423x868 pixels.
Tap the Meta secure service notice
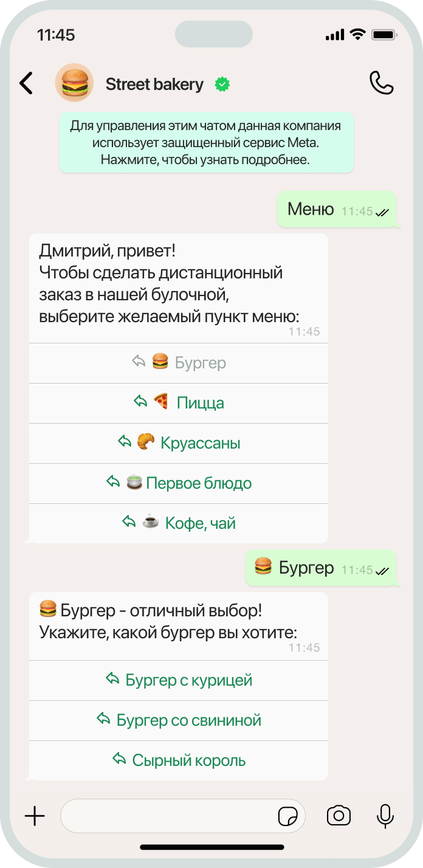pos(206,143)
